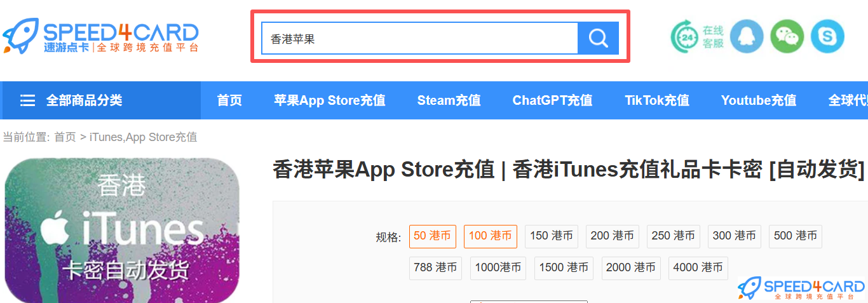Viewport: 868px width, 303px height.
Task: Click the 当前位置: breadcrumb label
Action: (27, 137)
